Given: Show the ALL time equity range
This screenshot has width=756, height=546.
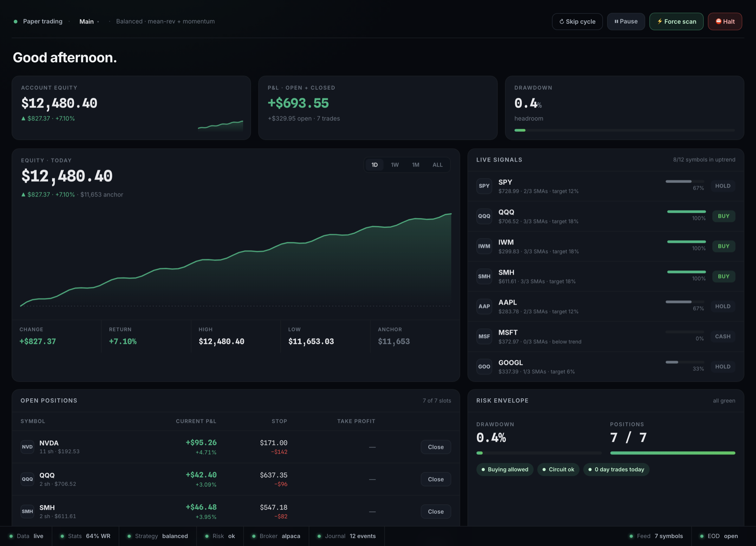Looking at the screenshot, I should click(437, 165).
